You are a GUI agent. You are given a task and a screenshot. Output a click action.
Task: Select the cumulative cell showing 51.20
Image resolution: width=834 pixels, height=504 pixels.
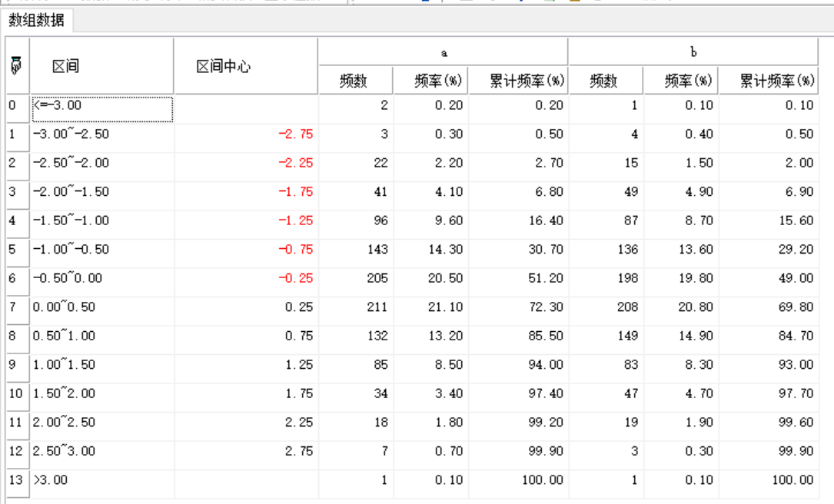point(518,278)
